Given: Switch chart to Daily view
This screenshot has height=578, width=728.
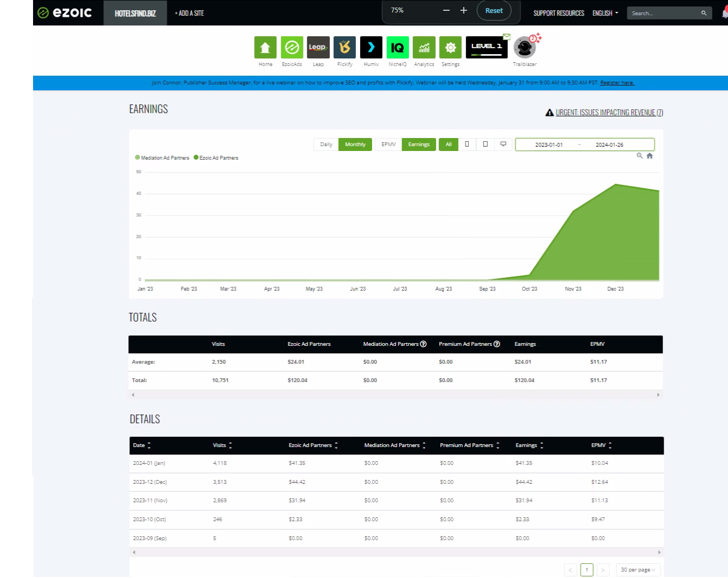Looking at the screenshot, I should [326, 144].
